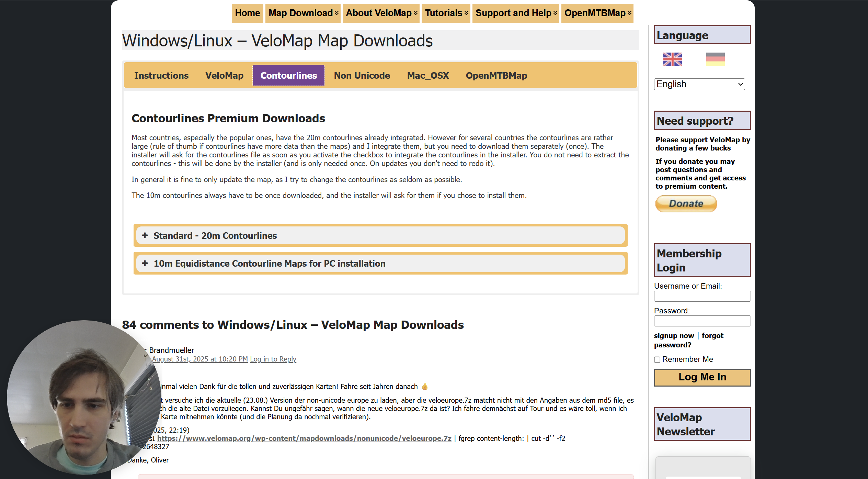Tick the Remember Me checkbox
868x479 pixels.
click(x=657, y=359)
